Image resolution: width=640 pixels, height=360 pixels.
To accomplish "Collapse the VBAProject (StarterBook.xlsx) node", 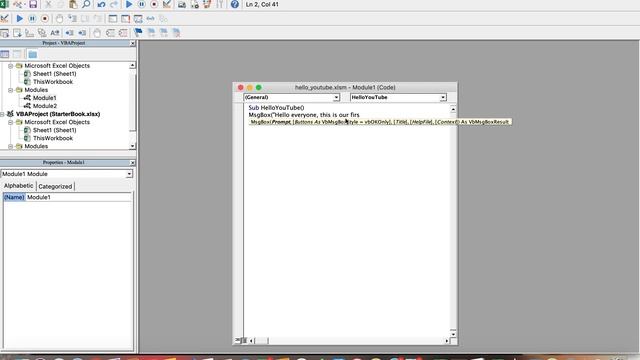I will pyautogui.click(x=2, y=114).
